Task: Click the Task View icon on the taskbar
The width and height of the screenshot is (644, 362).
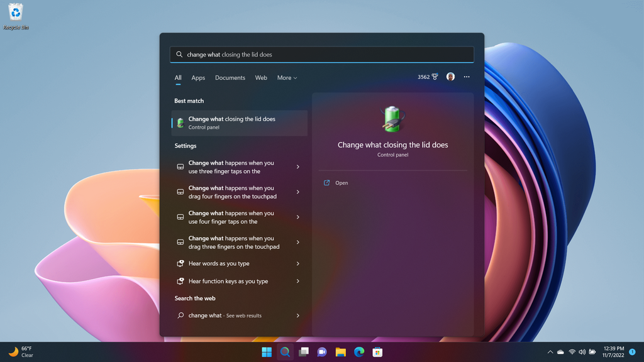Action: click(x=303, y=352)
